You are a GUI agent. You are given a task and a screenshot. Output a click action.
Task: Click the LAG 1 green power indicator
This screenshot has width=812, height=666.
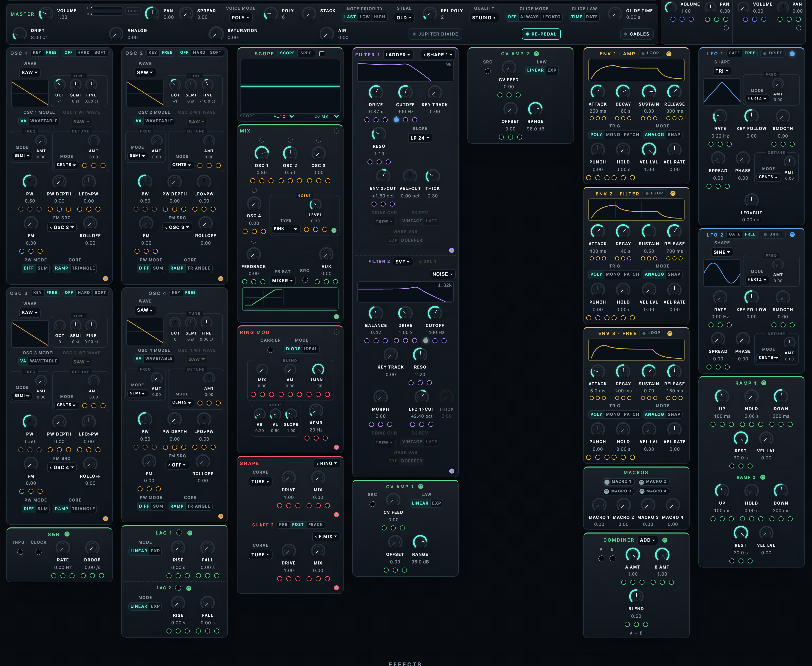click(x=190, y=533)
